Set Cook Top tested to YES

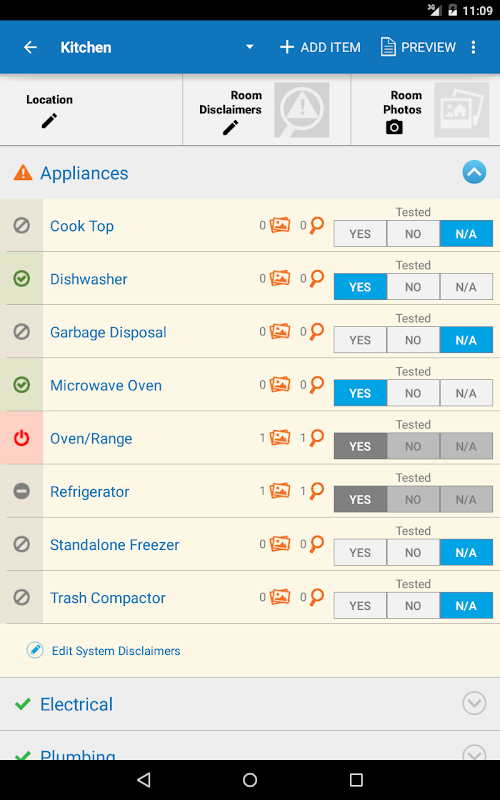360,234
